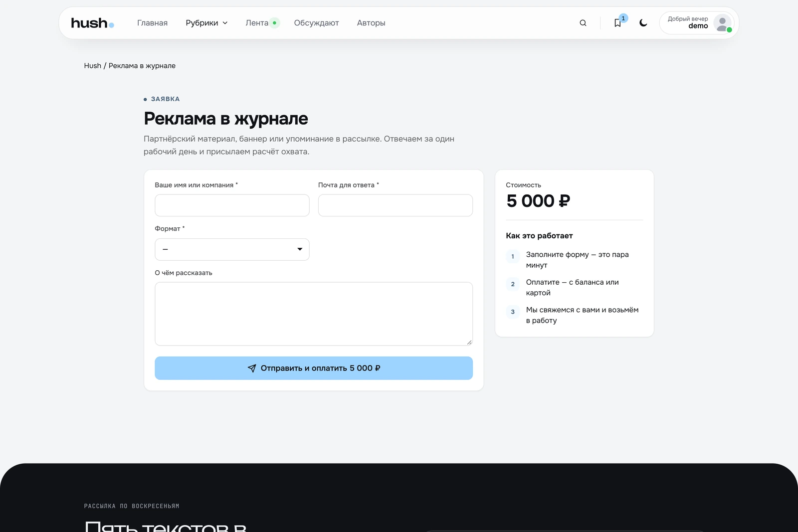Click step text Заполните форму

point(578,260)
